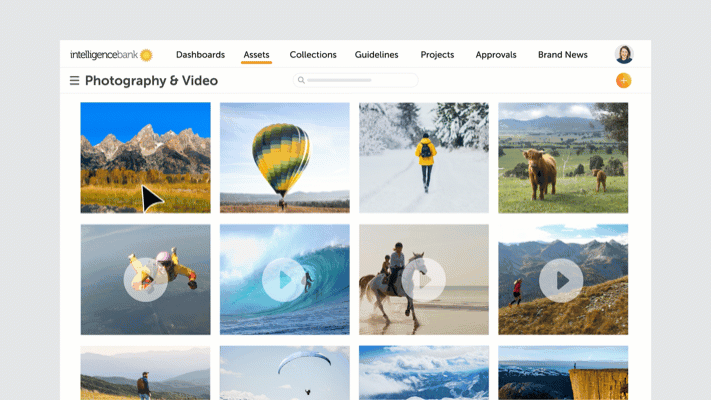The height and width of the screenshot is (400, 711).
Task: Play the surfing wave video
Action: coord(284,280)
